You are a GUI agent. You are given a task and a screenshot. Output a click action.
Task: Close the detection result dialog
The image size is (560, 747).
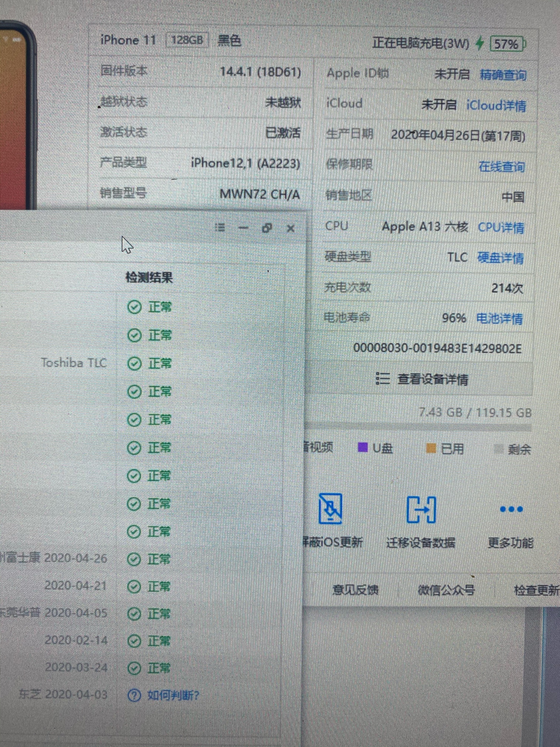click(x=291, y=229)
